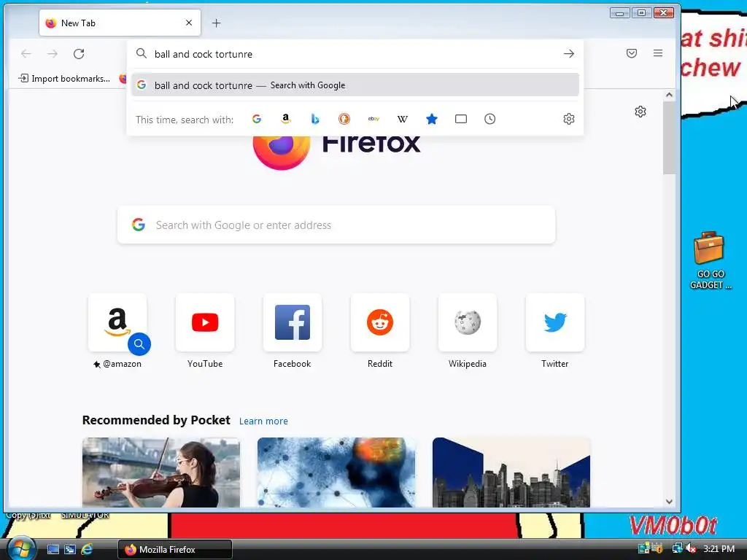Open the violinist Pocket story thumbnail
This screenshot has width=747, height=560.
click(x=161, y=472)
